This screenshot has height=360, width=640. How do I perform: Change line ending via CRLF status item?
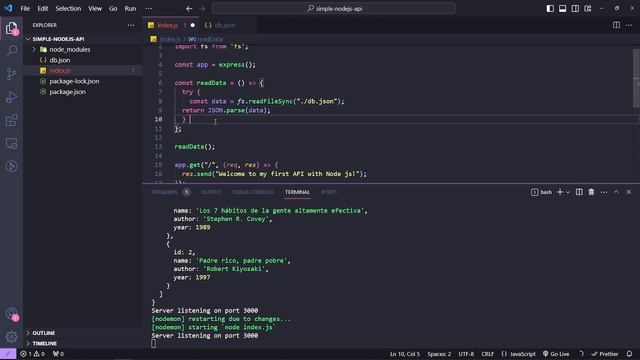[x=487, y=354]
